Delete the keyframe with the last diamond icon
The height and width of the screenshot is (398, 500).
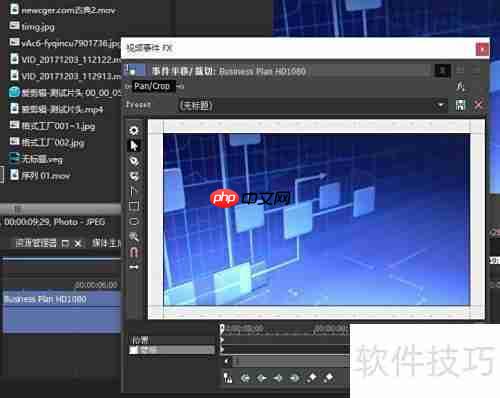point(329,378)
